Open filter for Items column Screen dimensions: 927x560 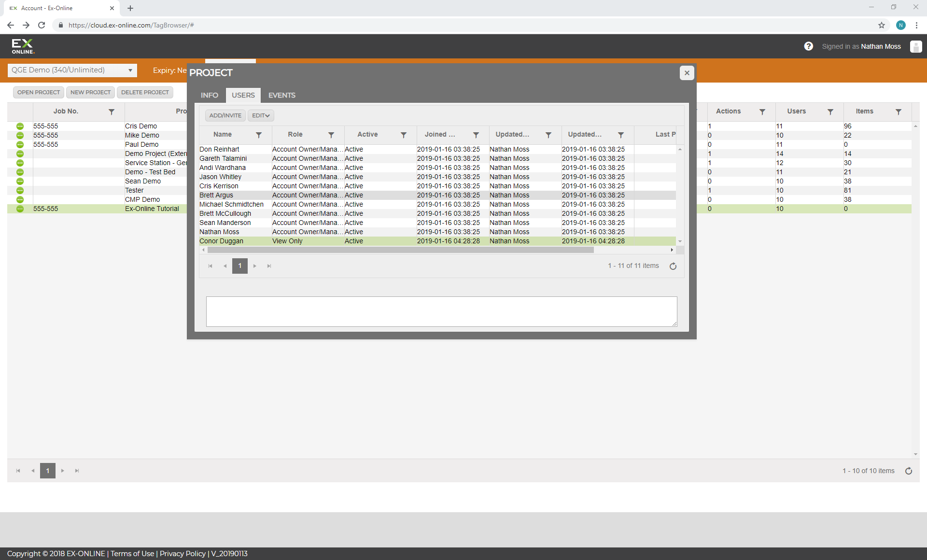point(899,112)
